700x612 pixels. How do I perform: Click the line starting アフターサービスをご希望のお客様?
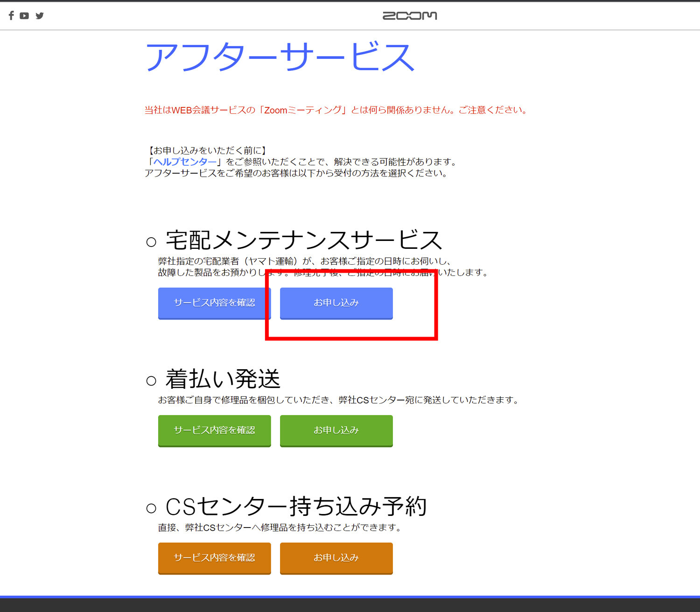point(297,173)
